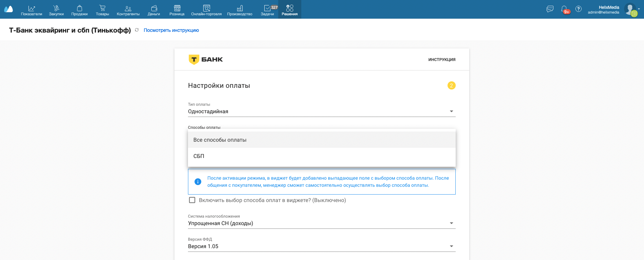Open the Версия ФФД dropdown
This screenshot has height=260, width=644.
pyautogui.click(x=321, y=246)
